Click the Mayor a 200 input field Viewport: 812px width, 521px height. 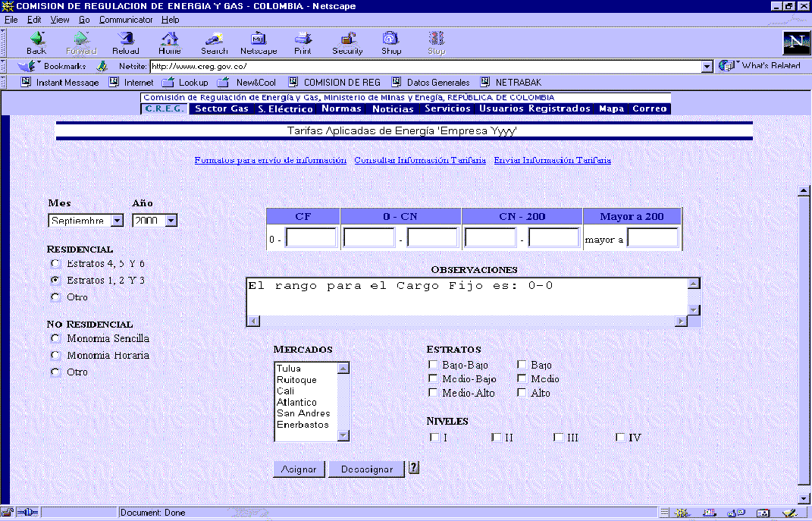click(x=652, y=238)
